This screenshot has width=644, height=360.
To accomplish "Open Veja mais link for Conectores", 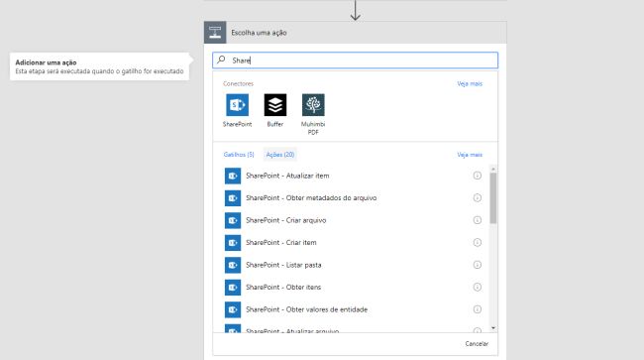I will pos(470,84).
